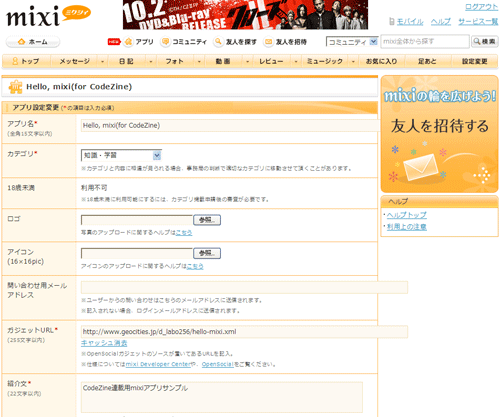Expand the フォト tab arrow
This screenshot has height=417, width=500.
coord(199,61)
